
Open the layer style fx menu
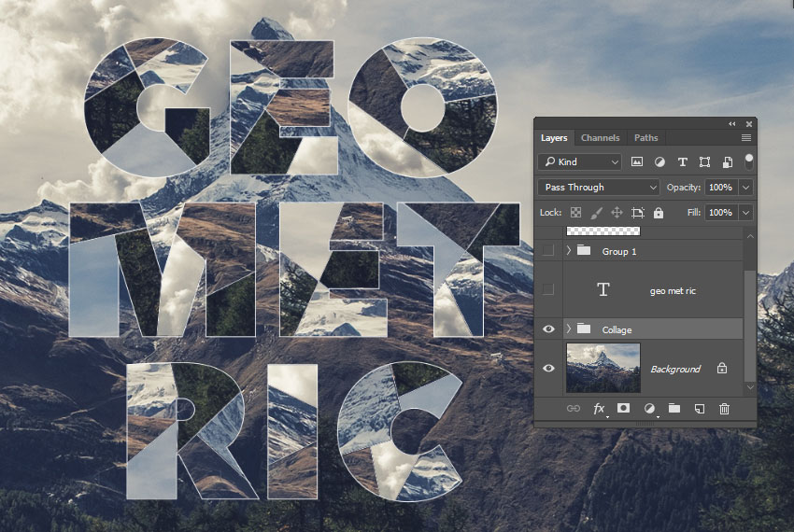click(x=600, y=409)
